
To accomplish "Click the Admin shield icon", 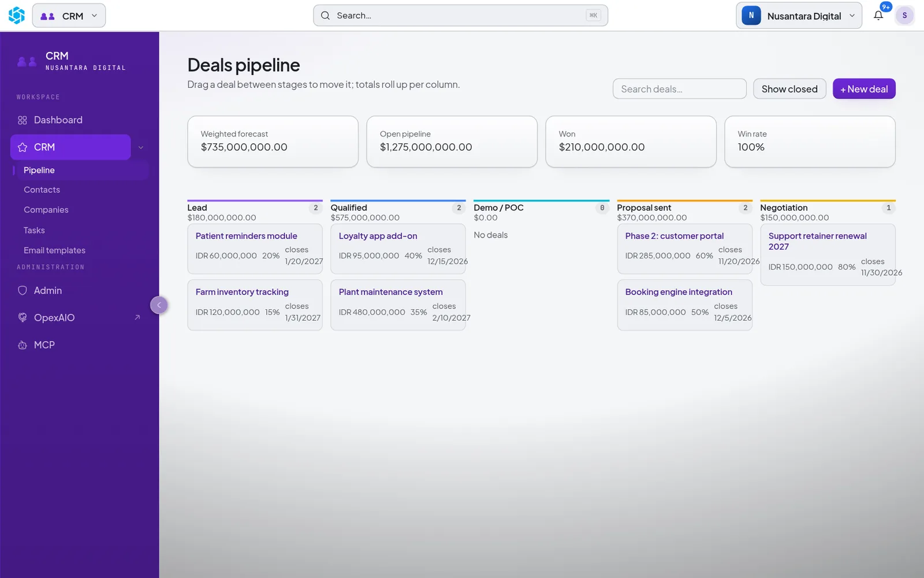I will 23,291.
